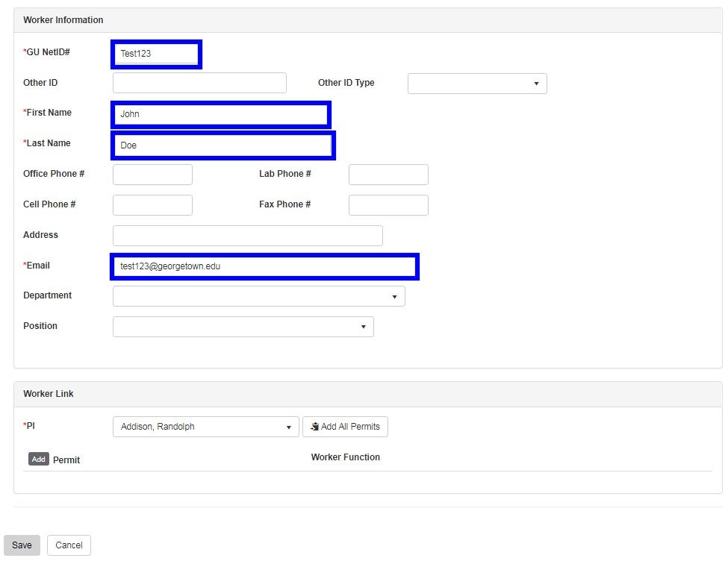Viewport: 728px width, 564px height.
Task: Click the Address field label
Action: [x=41, y=235]
